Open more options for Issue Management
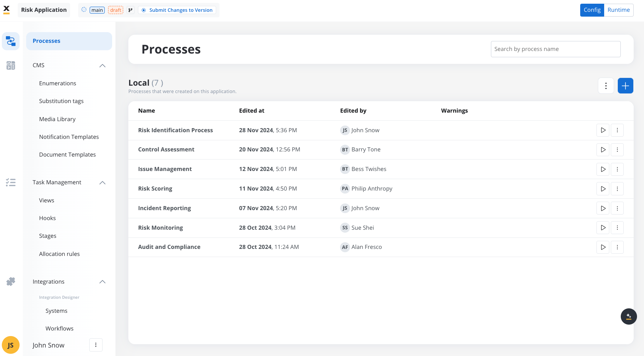The height and width of the screenshot is (356, 644). pos(617,169)
